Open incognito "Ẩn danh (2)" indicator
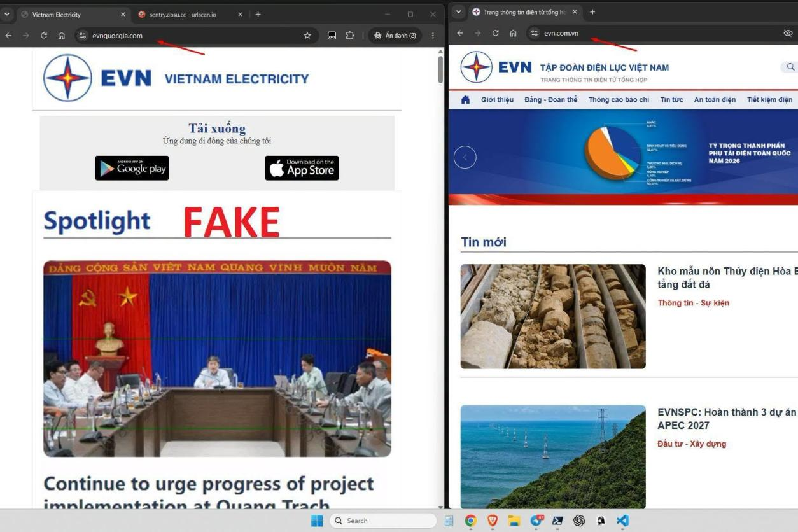798x532 pixels. tap(395, 36)
